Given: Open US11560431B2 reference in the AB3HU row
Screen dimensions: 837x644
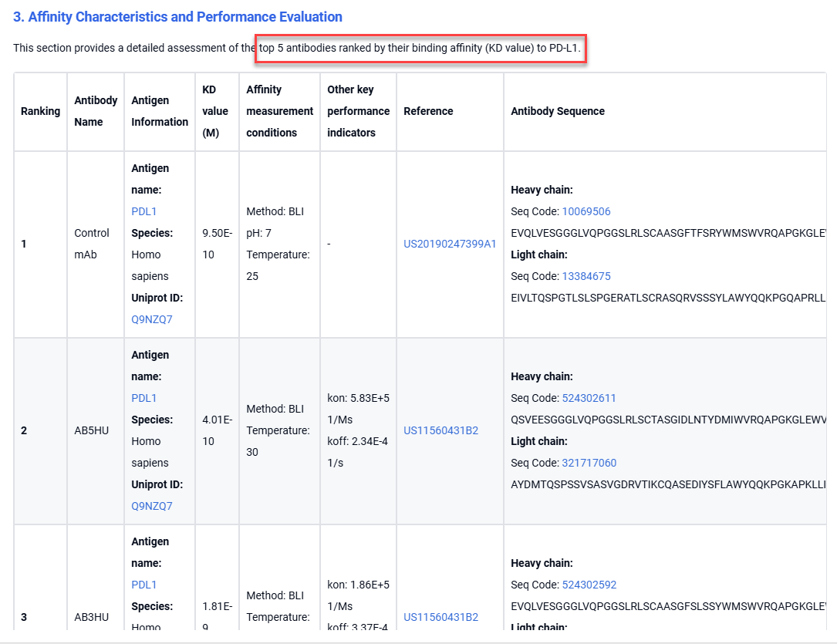Looking at the screenshot, I should [x=440, y=617].
